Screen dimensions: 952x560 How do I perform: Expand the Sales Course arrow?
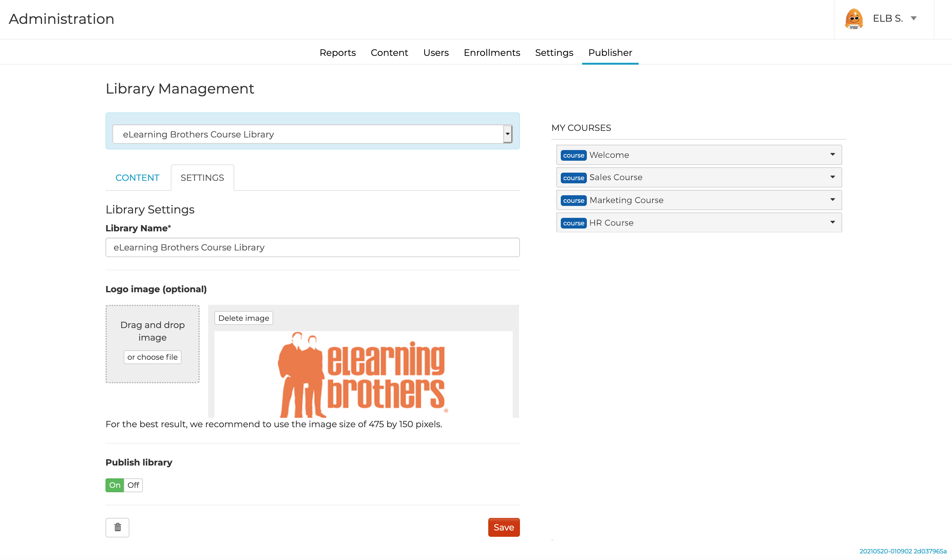tap(832, 177)
